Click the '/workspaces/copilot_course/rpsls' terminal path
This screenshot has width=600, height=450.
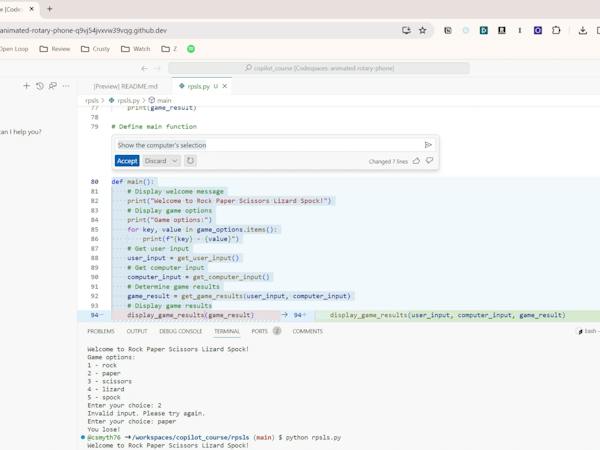[191, 437]
